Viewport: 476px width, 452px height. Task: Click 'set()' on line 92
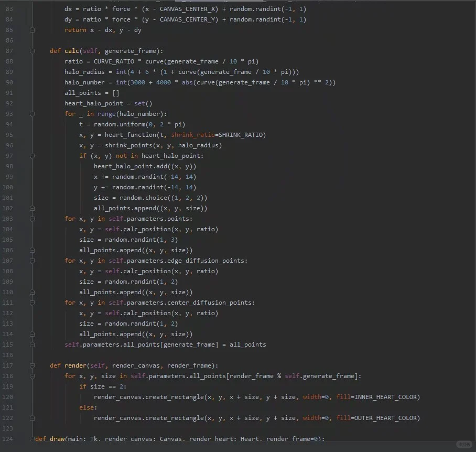pyautogui.click(x=143, y=103)
